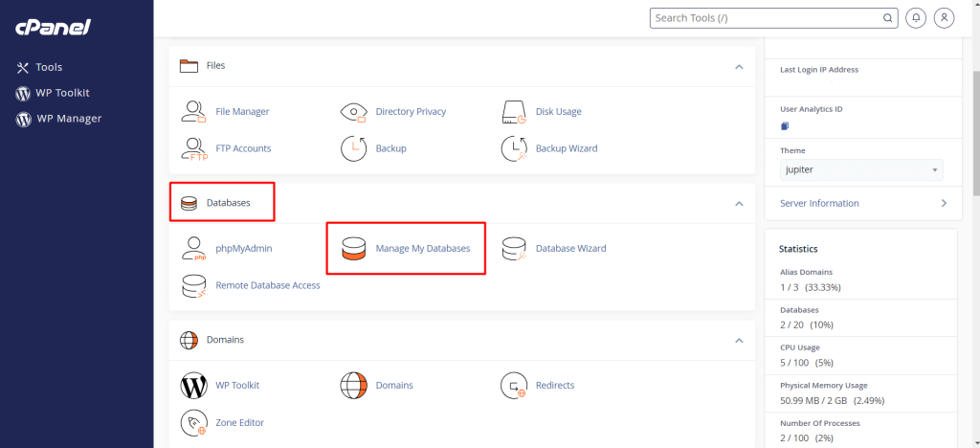Open Remote Database Access link

(268, 285)
